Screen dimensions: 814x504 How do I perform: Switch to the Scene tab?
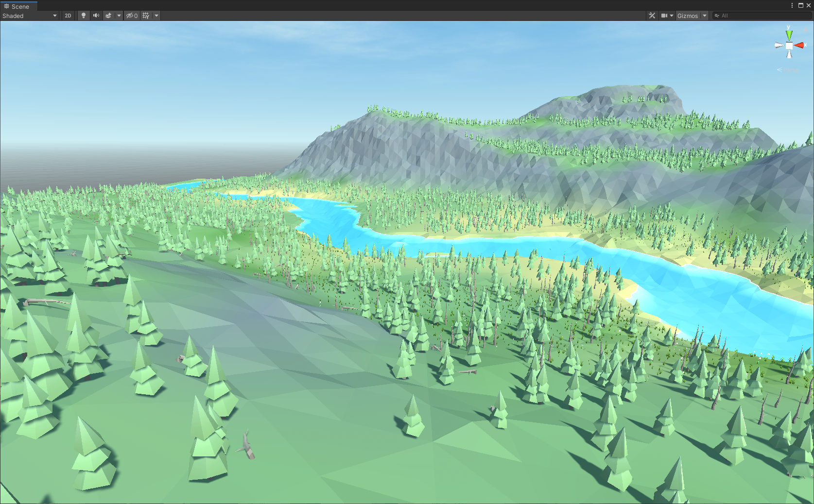pyautogui.click(x=18, y=6)
